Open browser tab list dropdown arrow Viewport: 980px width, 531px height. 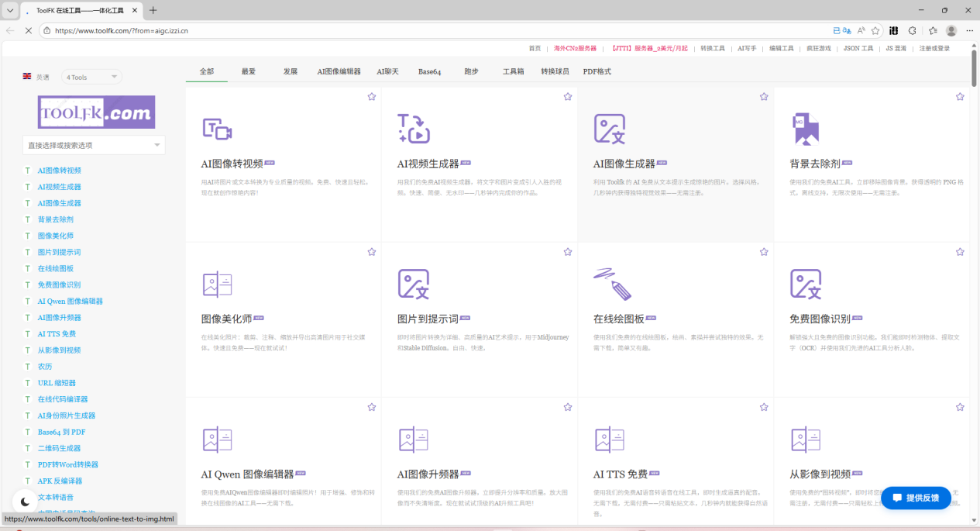point(10,10)
